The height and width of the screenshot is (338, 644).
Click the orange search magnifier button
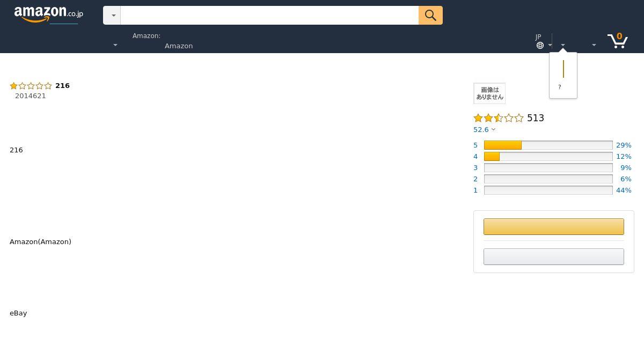point(430,15)
